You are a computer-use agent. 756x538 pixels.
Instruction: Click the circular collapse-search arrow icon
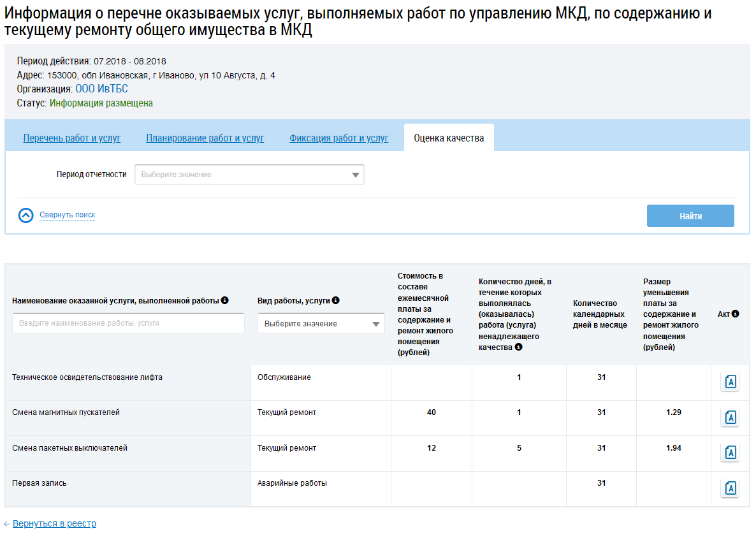pyautogui.click(x=26, y=215)
